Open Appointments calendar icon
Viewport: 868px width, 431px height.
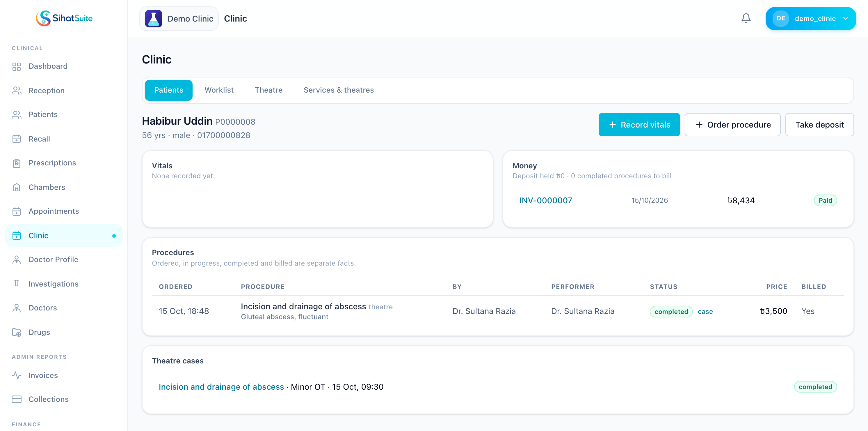[17, 211]
